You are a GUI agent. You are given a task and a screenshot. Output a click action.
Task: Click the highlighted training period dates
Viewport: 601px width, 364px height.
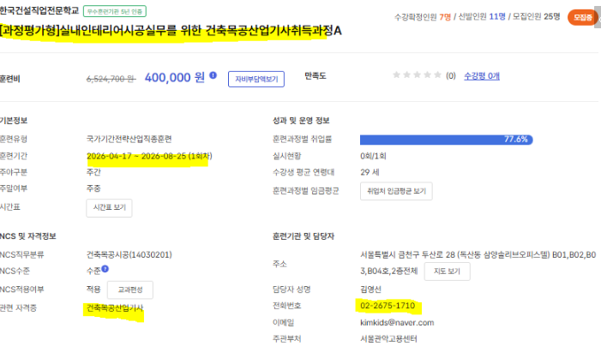click(x=148, y=157)
